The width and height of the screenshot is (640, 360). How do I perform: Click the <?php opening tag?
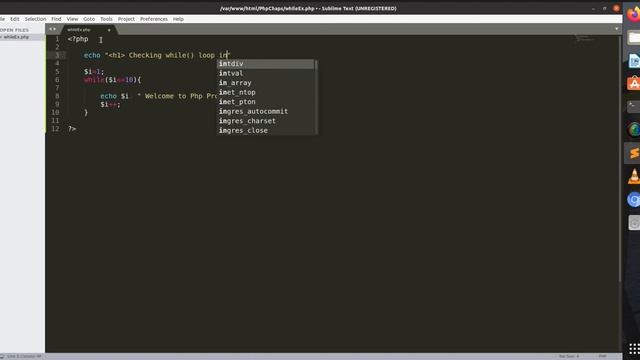click(78, 39)
